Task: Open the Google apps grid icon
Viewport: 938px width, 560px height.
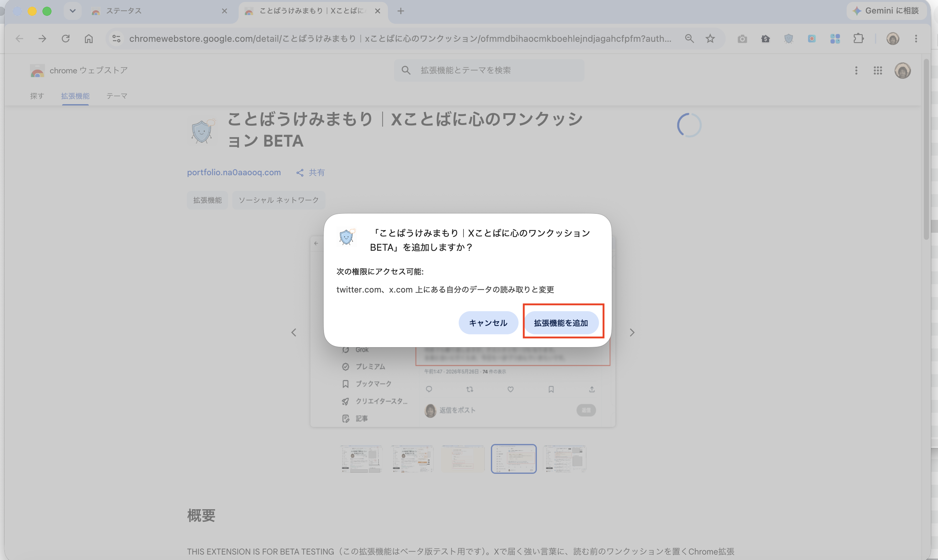Action: (x=878, y=71)
